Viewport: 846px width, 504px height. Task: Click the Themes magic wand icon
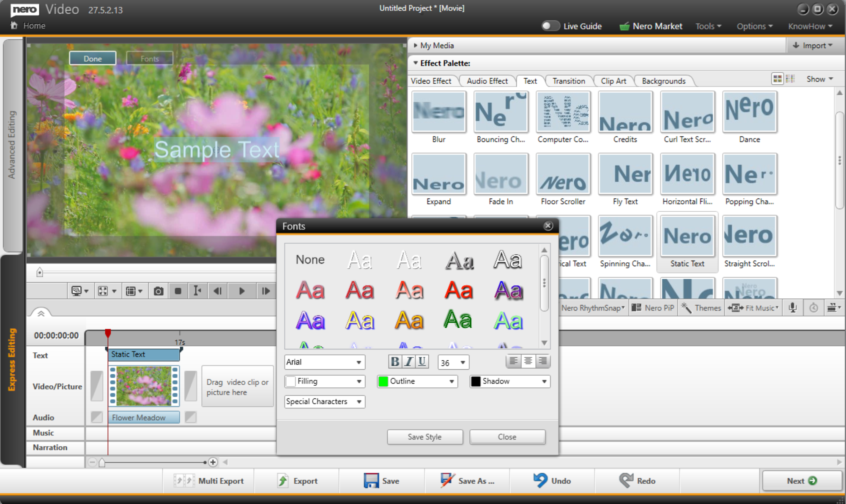click(686, 308)
